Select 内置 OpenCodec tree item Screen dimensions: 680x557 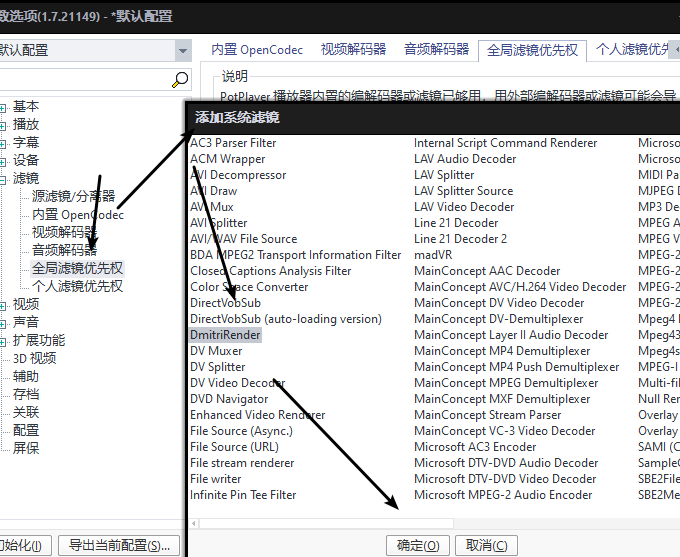78,215
